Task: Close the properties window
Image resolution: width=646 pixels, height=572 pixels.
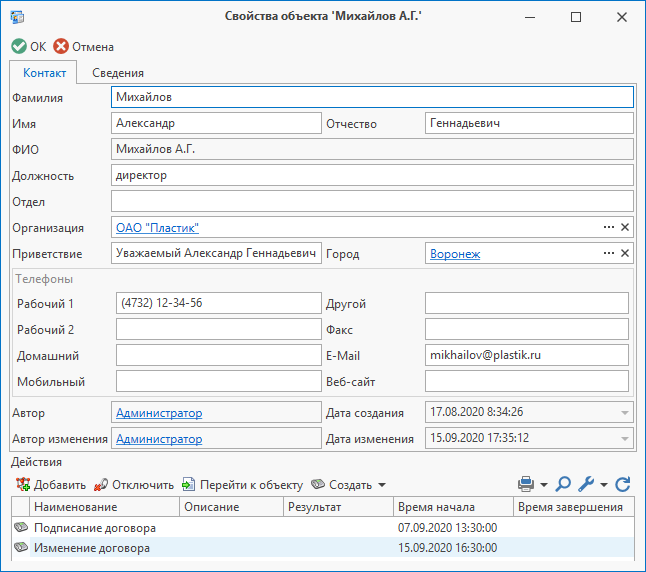Action: [x=622, y=17]
